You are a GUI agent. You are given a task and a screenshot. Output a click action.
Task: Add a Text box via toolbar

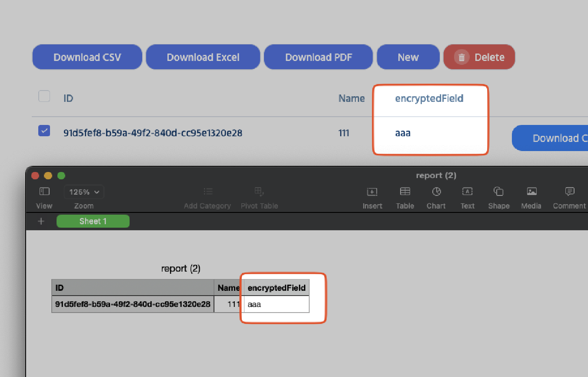(468, 192)
